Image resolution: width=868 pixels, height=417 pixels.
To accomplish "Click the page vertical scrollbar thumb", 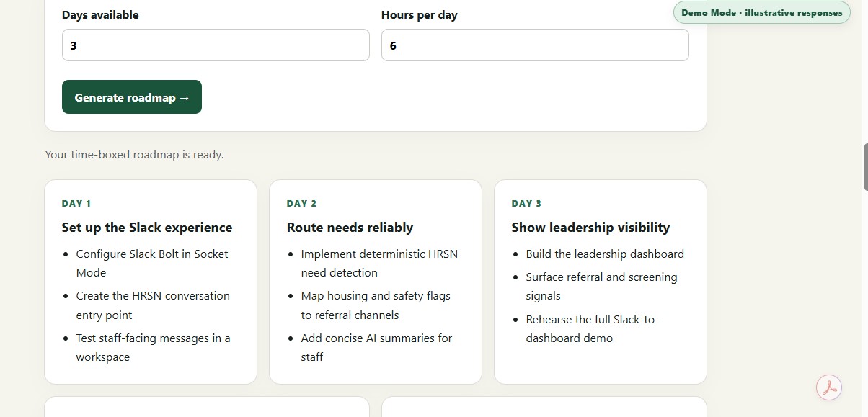I will click(865, 167).
